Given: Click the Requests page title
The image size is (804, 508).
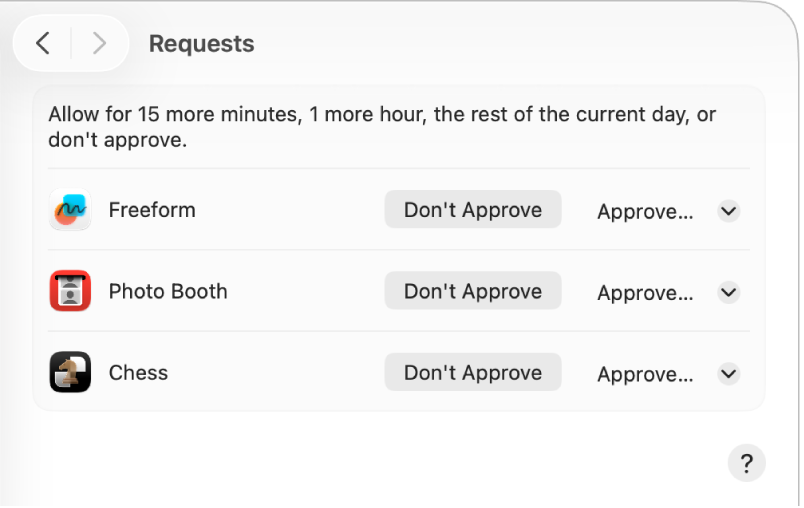Looking at the screenshot, I should click(201, 44).
